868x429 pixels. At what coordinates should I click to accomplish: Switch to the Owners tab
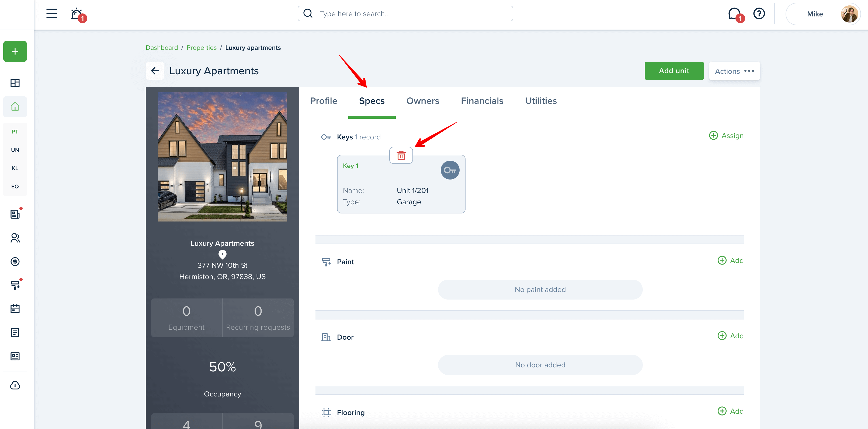422,101
